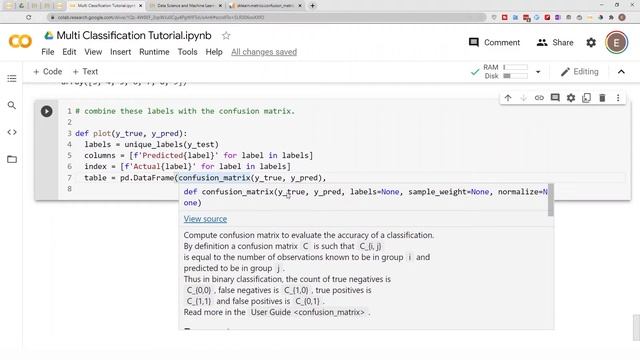Click code line 7 with pd.DataFrame
640x360 pixels.
[x=205, y=178]
